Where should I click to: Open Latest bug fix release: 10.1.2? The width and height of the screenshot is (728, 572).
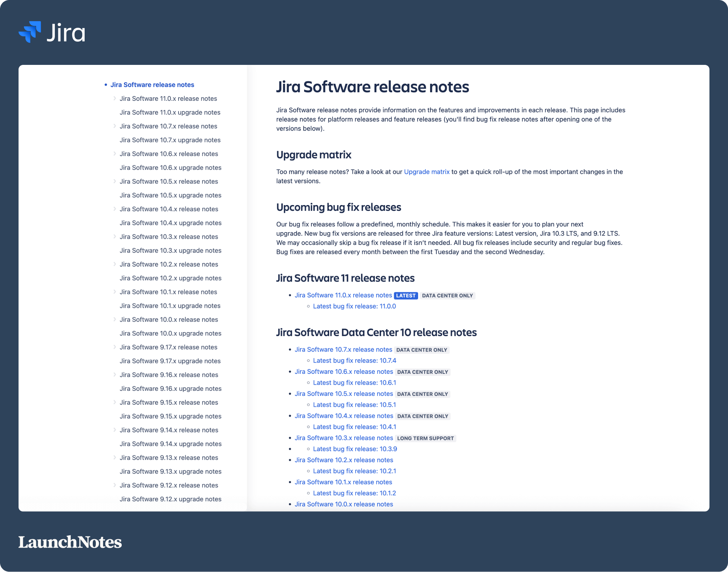tap(354, 493)
